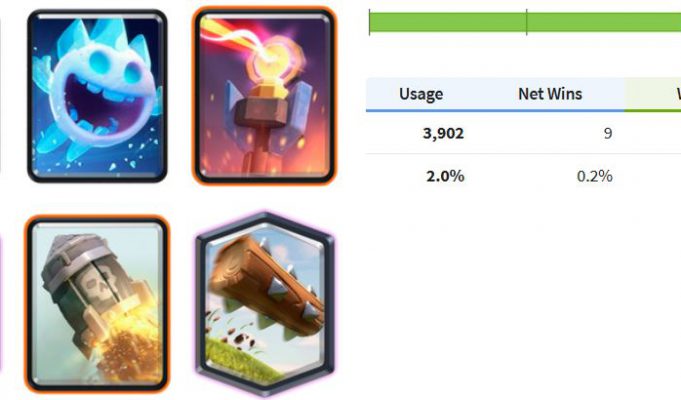Pick The Log legendary card
Screen dimensions: 681x400
pyautogui.click(x=265, y=304)
